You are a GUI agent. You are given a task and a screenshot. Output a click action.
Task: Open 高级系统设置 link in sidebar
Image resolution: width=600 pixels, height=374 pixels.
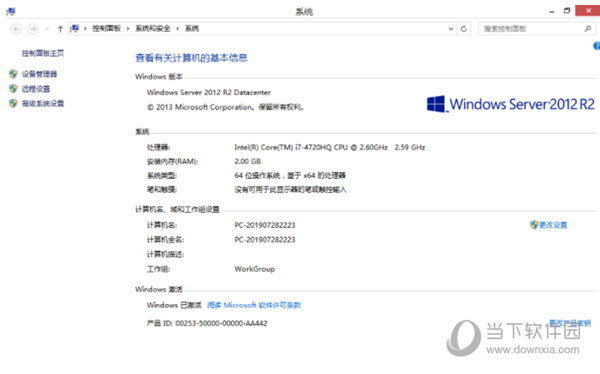[x=43, y=103]
